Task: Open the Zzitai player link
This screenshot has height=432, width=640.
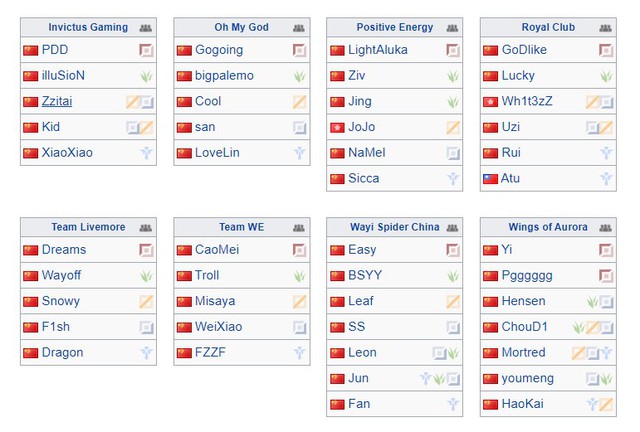Action: point(57,102)
